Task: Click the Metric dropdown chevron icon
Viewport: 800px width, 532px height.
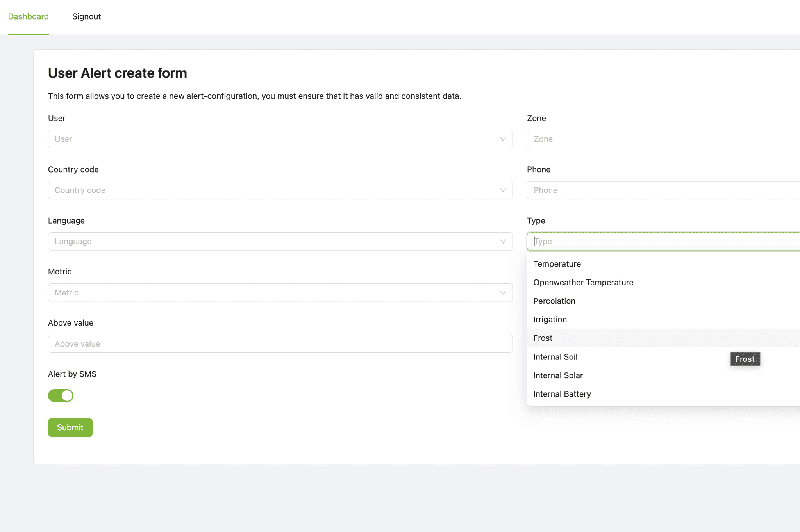Action: (x=503, y=293)
